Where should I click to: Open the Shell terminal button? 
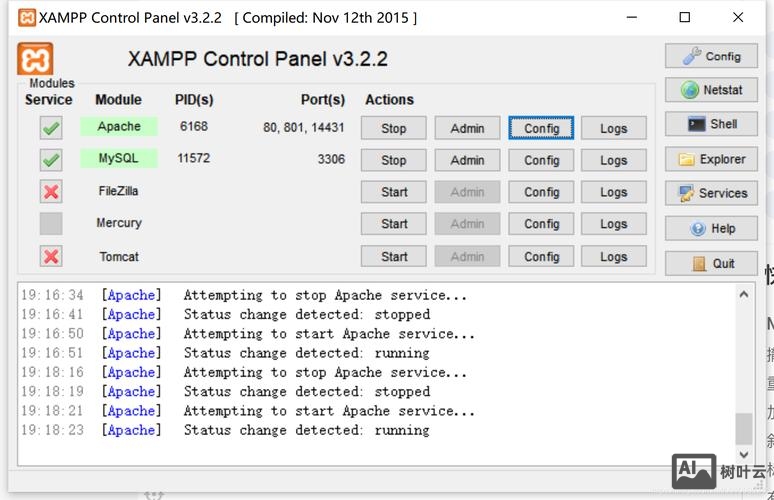(711, 124)
